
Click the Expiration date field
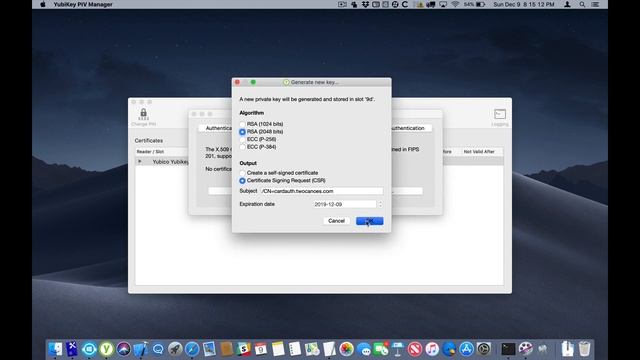[x=344, y=204]
